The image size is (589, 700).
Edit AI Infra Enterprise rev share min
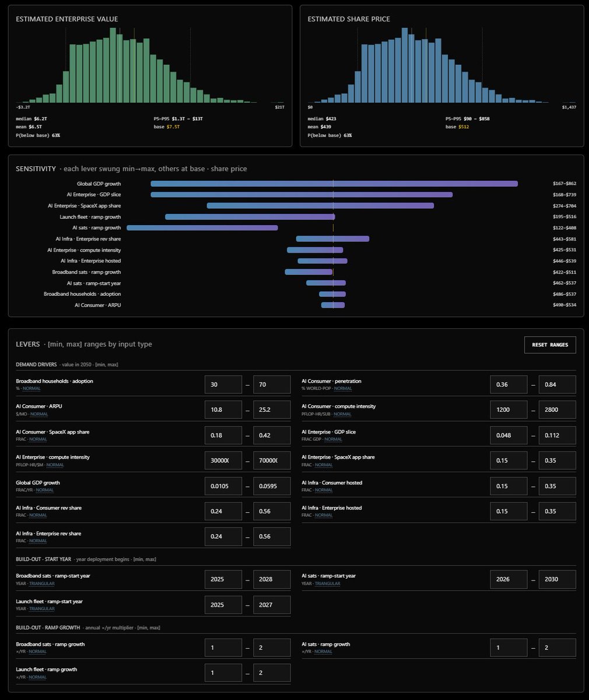pyautogui.click(x=223, y=537)
